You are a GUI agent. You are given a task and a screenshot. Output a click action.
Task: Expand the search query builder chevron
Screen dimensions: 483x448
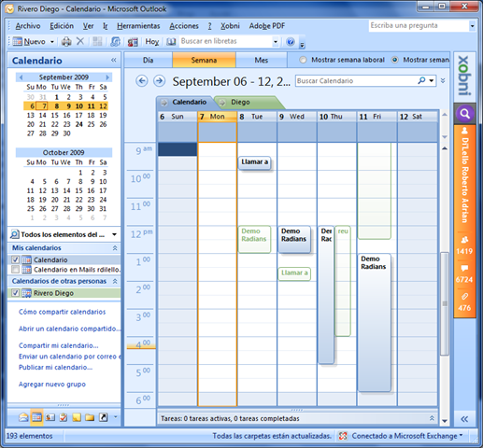(x=443, y=81)
